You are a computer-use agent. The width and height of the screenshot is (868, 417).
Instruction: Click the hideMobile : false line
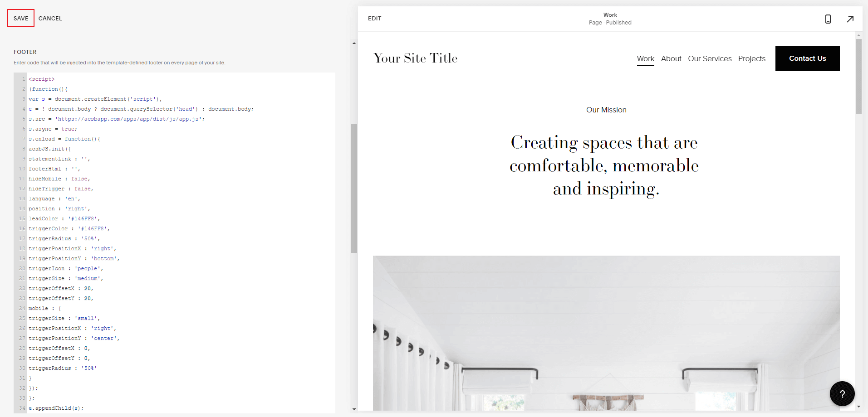(x=59, y=179)
